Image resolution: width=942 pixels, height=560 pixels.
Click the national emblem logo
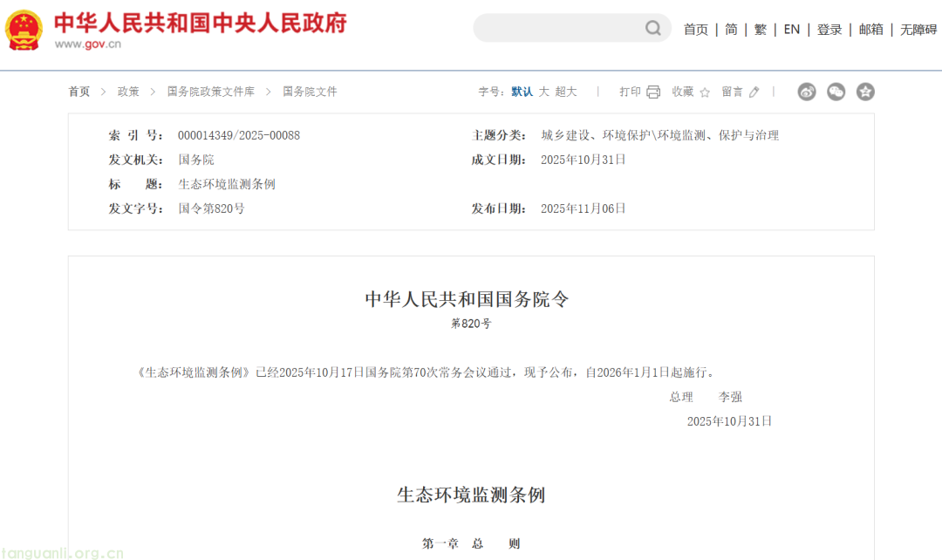click(24, 31)
